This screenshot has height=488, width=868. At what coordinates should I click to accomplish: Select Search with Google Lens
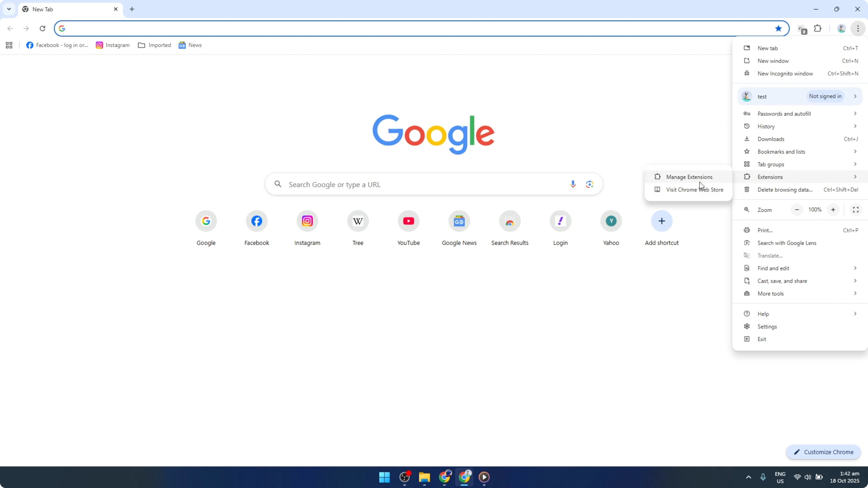point(800,243)
